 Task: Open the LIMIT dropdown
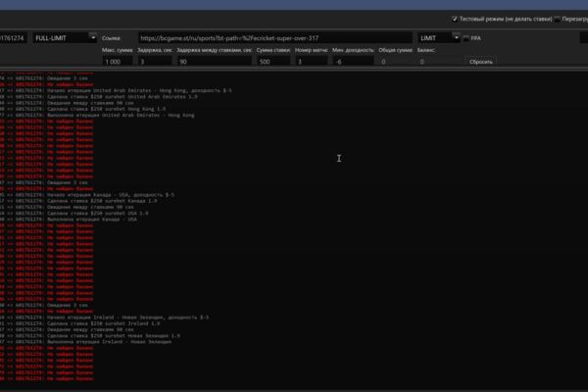[439, 38]
